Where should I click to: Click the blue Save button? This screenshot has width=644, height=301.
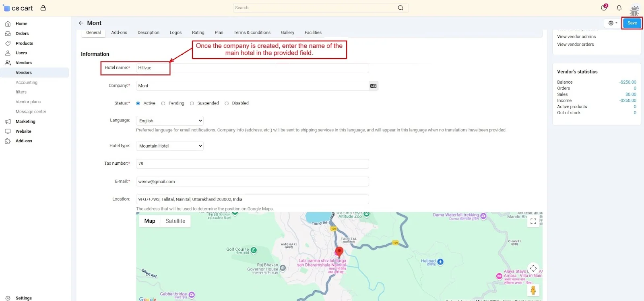632,23
